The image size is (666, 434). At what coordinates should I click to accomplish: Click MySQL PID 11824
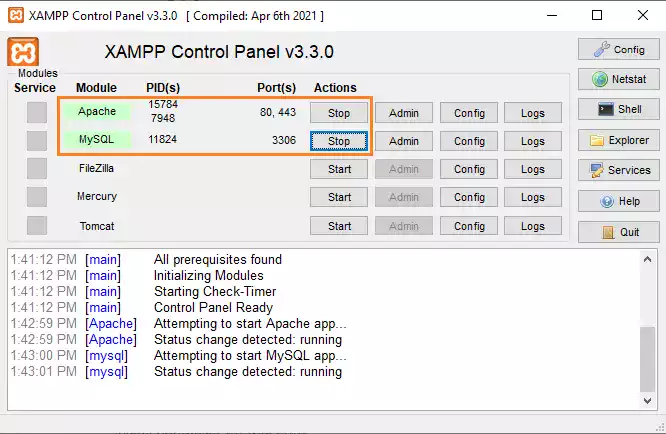163,139
